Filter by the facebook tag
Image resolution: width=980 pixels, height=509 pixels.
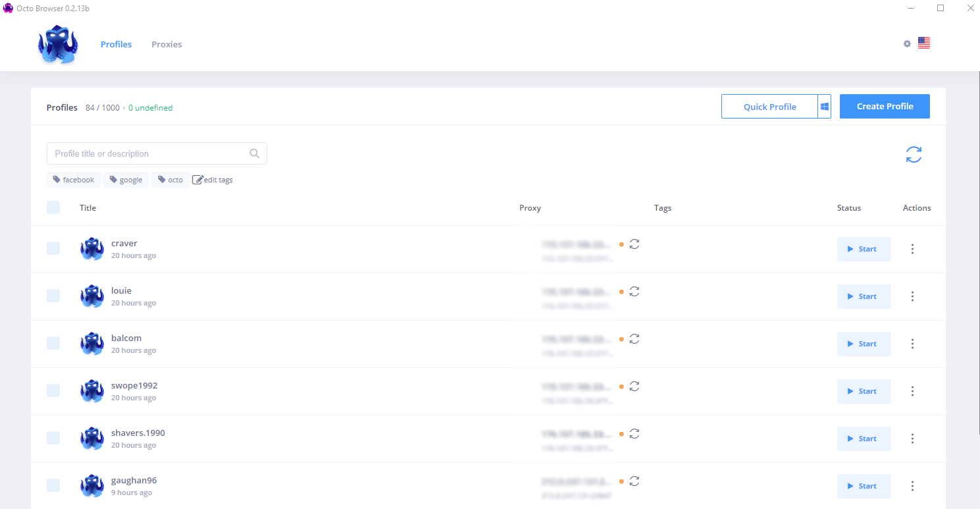coord(74,180)
